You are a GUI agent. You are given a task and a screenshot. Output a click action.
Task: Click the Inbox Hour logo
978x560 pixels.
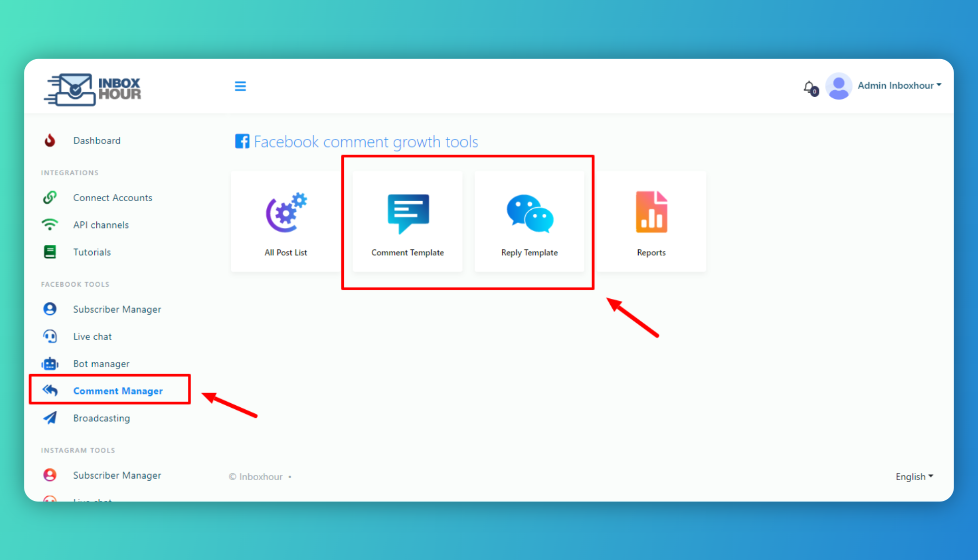coord(93,89)
